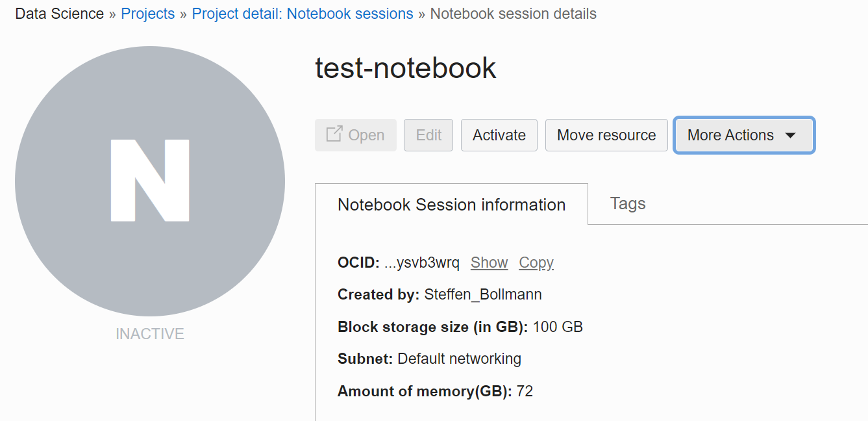Screen dimensions: 868x421
Task: Click the large gray N notebook avatar
Action: click(x=150, y=181)
